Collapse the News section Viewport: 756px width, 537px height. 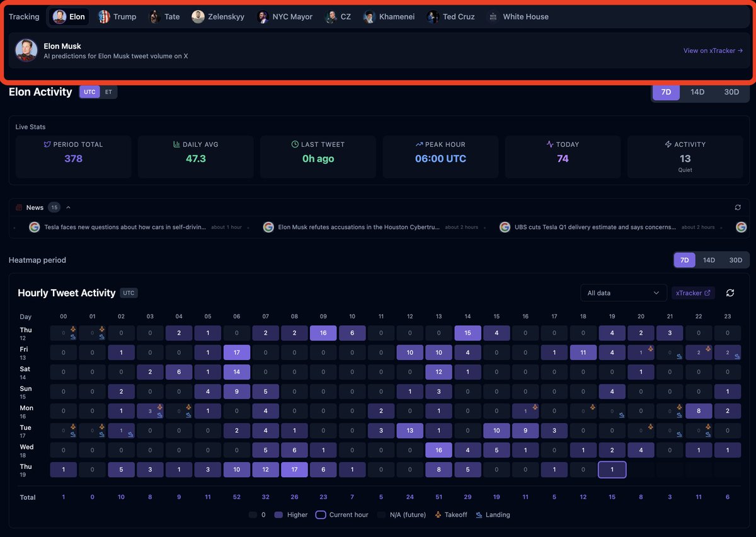tap(68, 207)
